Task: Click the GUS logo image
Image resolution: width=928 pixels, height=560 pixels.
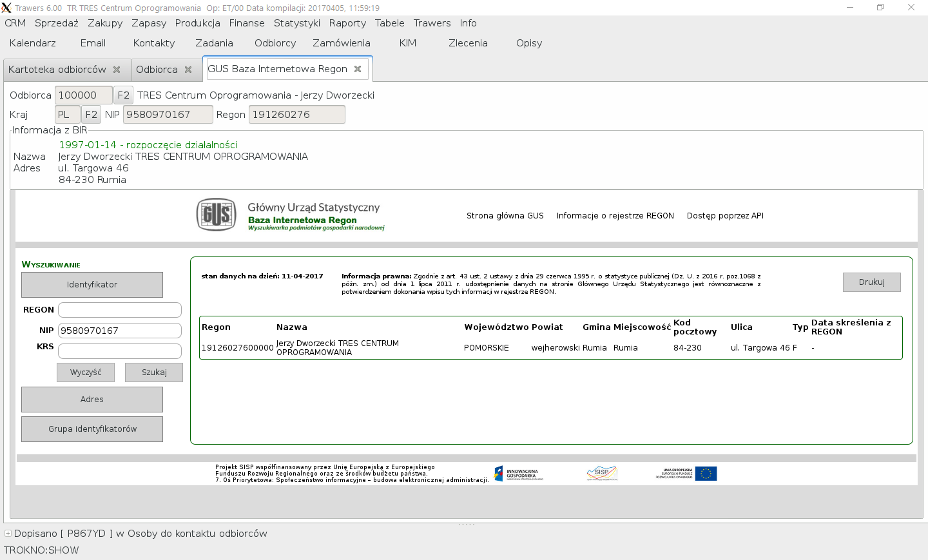Action: (x=216, y=215)
